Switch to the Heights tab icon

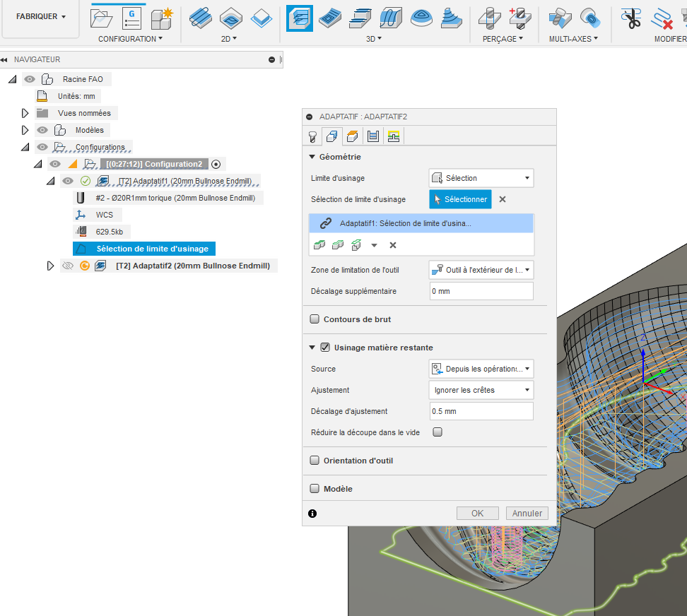click(x=353, y=136)
